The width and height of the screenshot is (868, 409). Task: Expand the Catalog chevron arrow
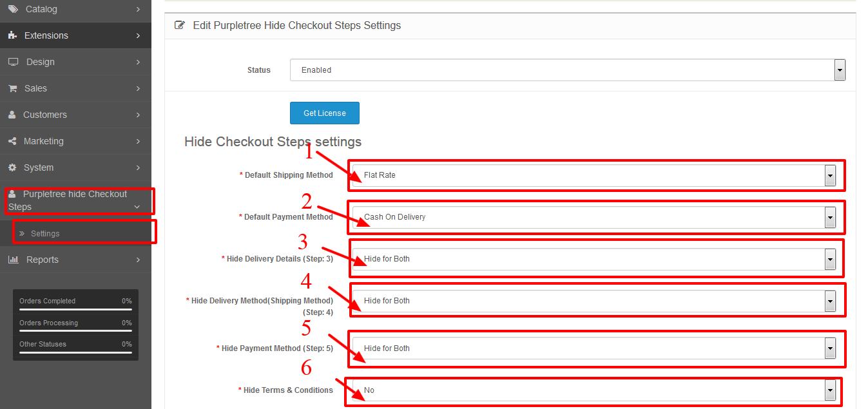click(138, 9)
